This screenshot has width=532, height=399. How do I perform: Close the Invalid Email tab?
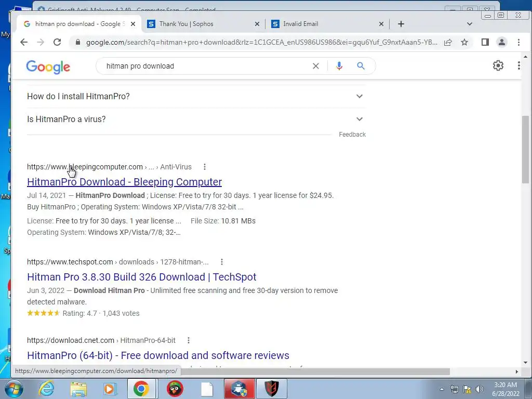(381, 24)
